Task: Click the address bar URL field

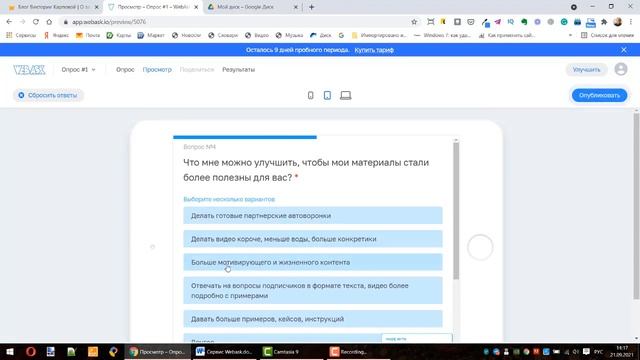Action: (237, 22)
